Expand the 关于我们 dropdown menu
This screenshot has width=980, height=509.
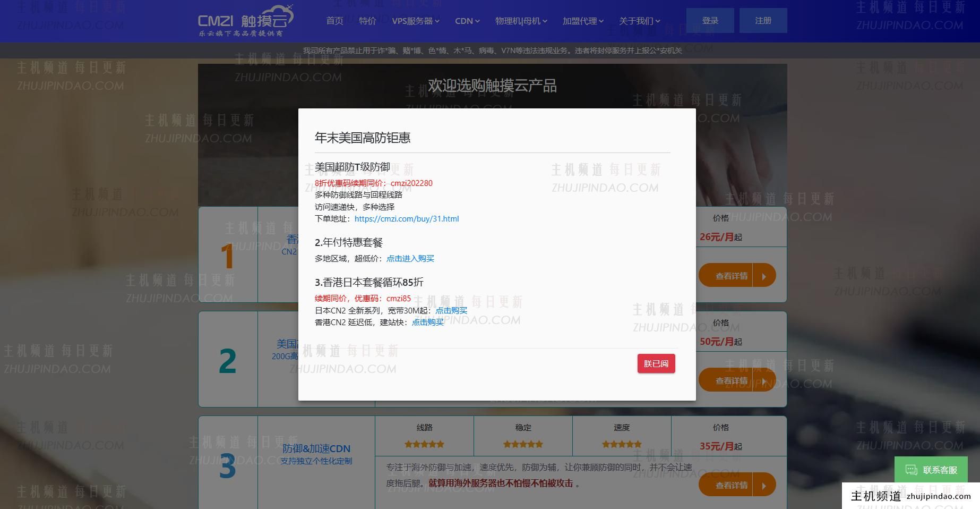click(x=639, y=21)
